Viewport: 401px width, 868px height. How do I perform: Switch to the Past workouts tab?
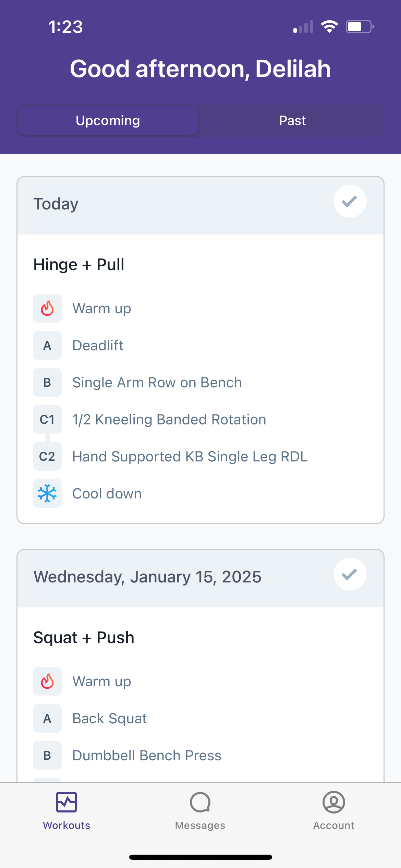pos(292,120)
